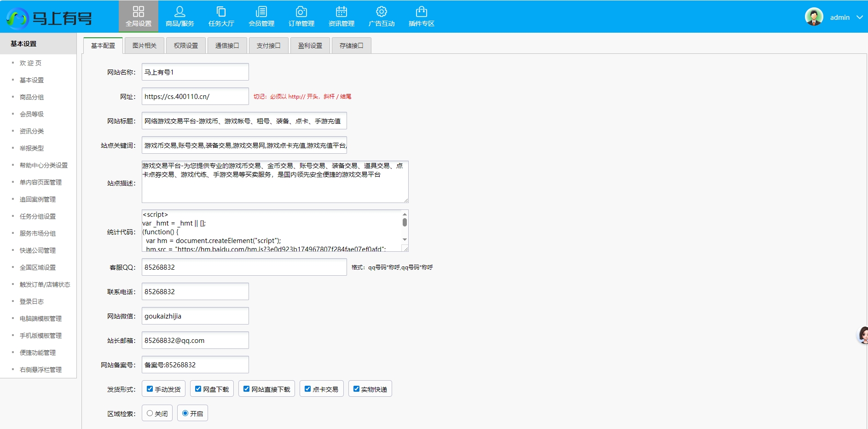Disable the 实物快递 checkbox

tap(356, 389)
